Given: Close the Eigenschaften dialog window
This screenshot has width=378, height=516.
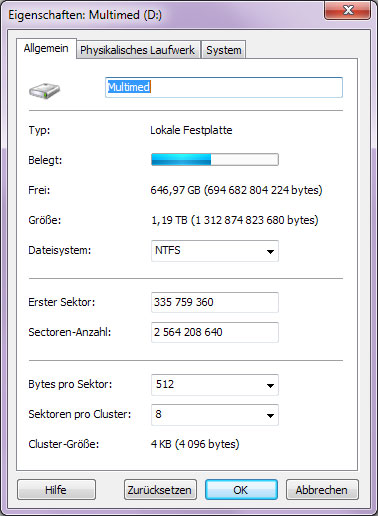Looking at the screenshot, I should pyautogui.click(x=348, y=11).
